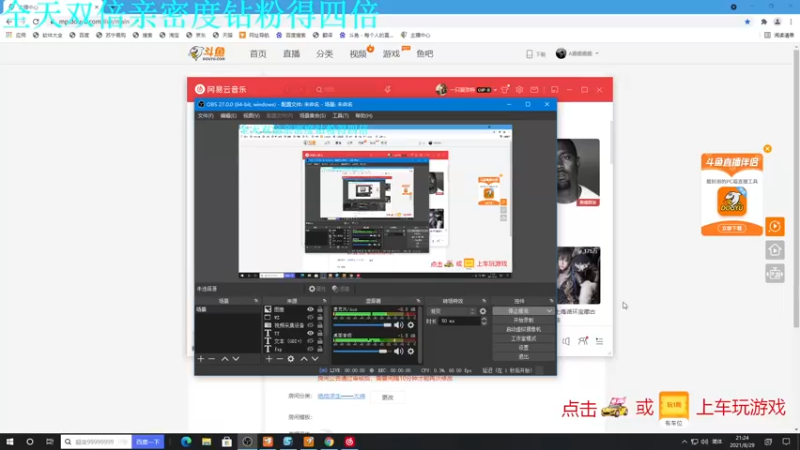Open Chrome extensions puzzle icon
800x450 pixels.
tap(764, 21)
